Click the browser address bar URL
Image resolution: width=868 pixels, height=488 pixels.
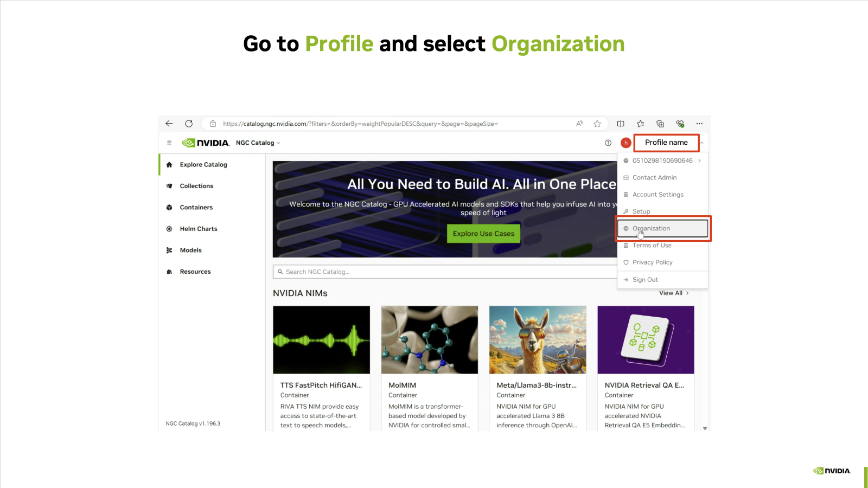(x=360, y=124)
